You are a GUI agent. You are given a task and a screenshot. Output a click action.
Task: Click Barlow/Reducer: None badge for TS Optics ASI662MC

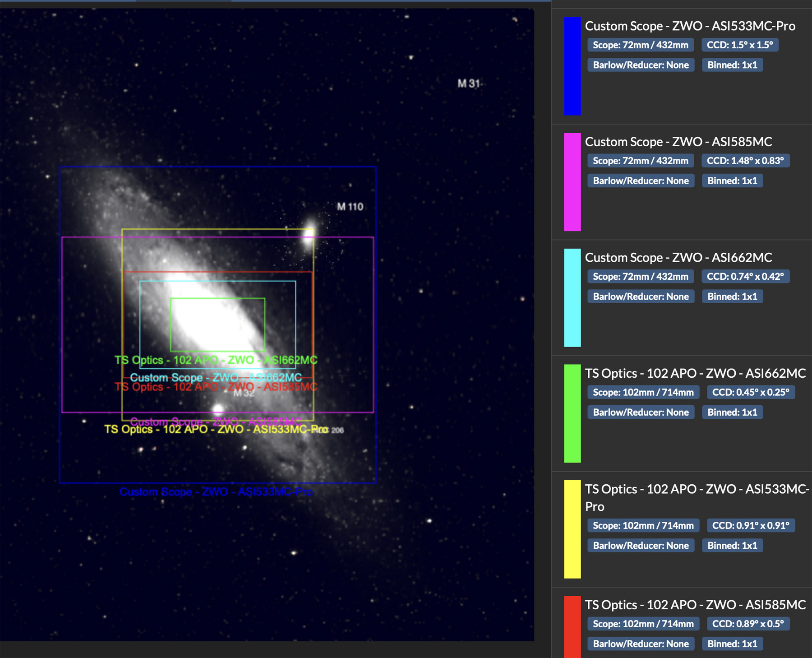(641, 412)
